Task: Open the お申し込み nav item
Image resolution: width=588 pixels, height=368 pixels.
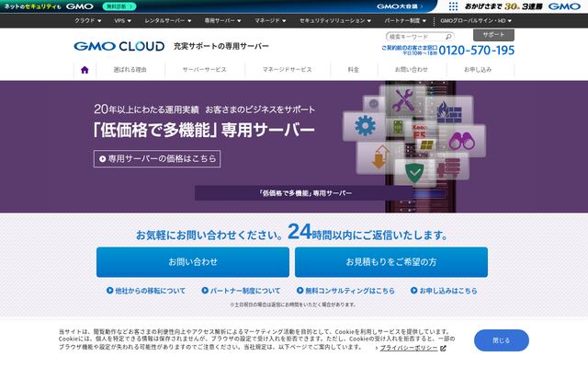Action: 478,70
